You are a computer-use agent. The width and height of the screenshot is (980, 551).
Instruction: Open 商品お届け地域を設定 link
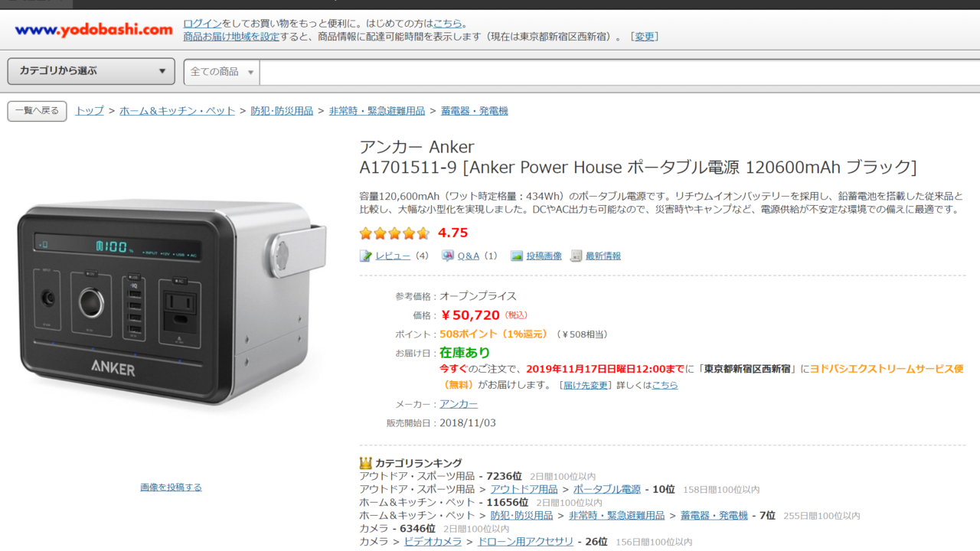[x=231, y=36]
